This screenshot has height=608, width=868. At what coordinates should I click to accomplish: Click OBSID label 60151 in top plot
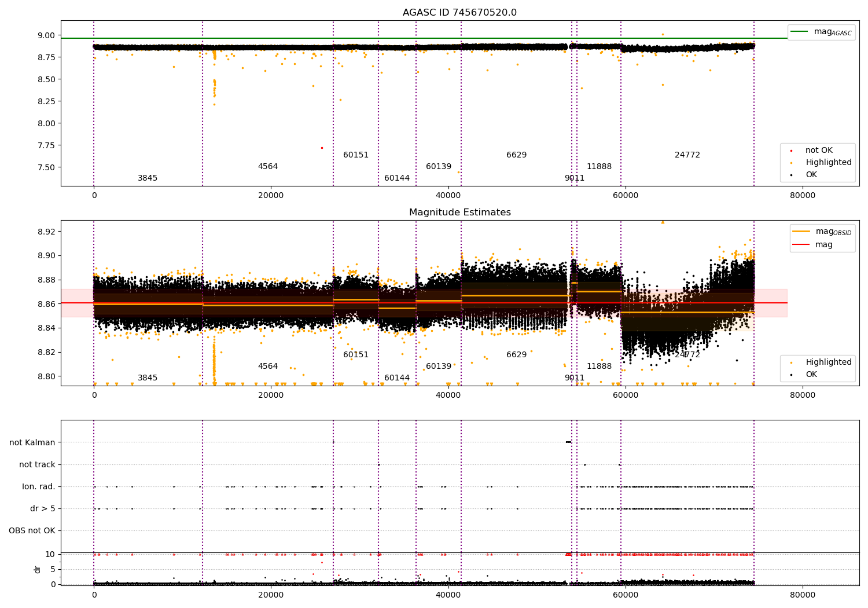point(356,155)
